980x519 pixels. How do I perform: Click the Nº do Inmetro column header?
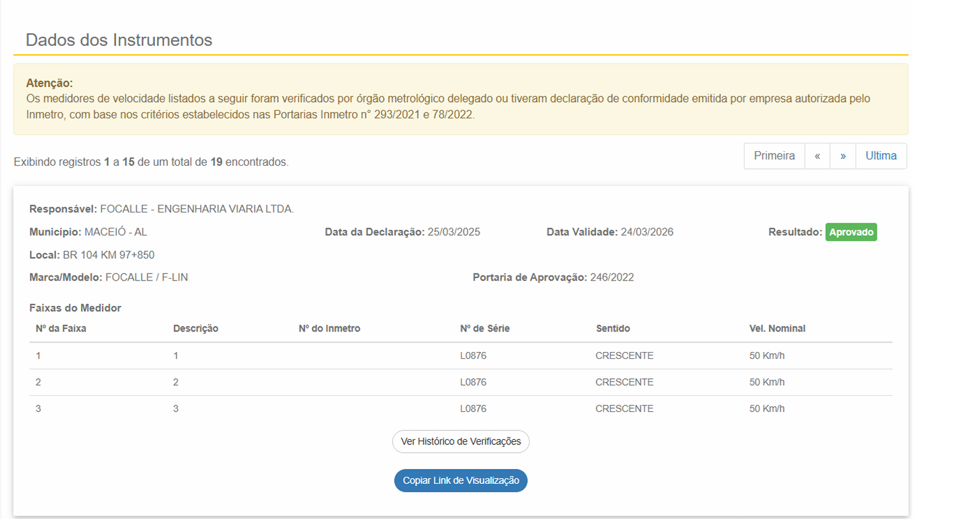click(329, 328)
